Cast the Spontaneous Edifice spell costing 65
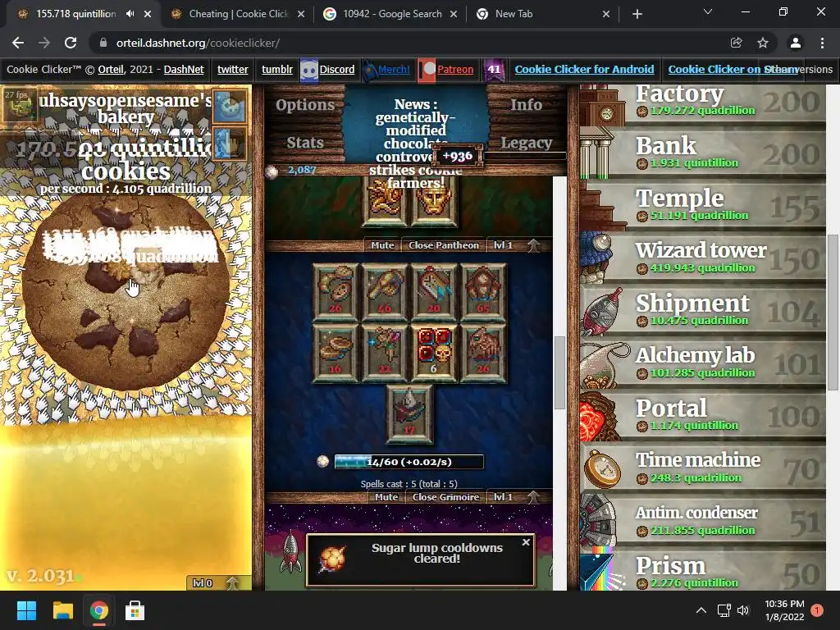This screenshot has width=840, height=630. tap(483, 292)
